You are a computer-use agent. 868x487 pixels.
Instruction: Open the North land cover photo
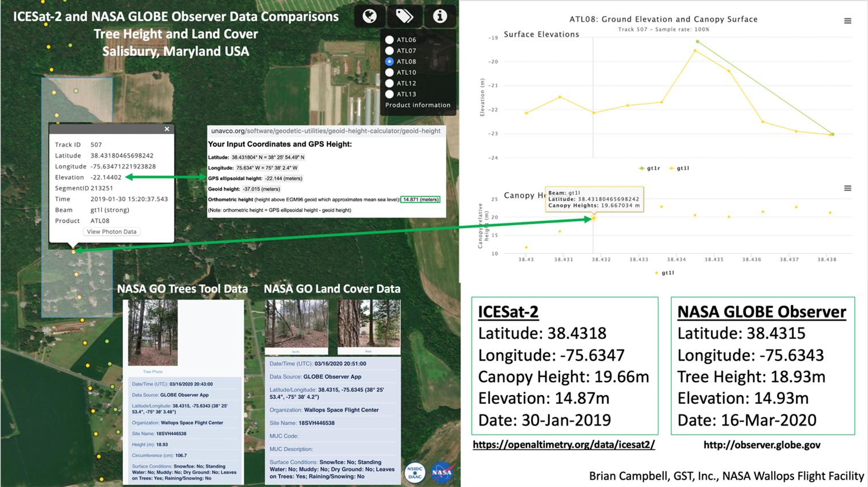click(x=296, y=326)
